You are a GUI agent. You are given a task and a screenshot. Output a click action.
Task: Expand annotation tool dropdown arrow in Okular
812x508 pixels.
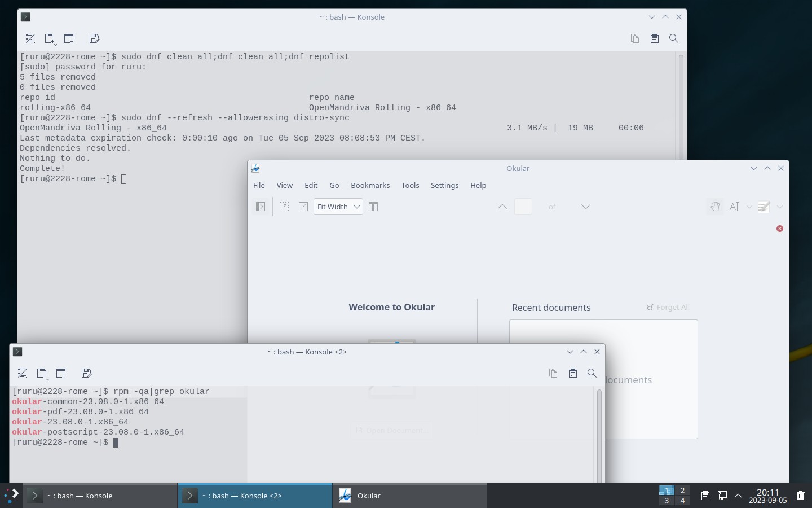pyautogui.click(x=780, y=207)
